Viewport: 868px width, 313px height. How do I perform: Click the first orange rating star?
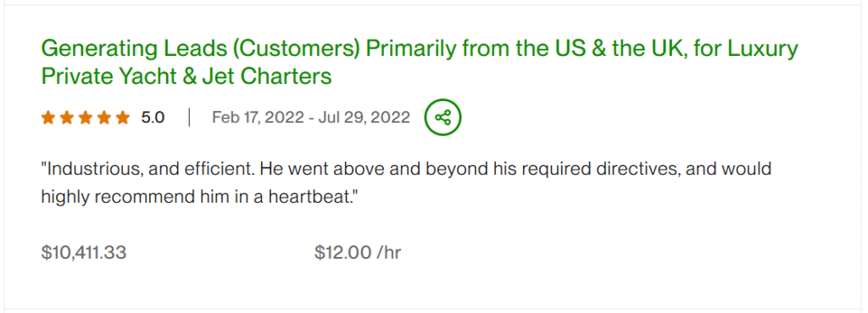coord(48,117)
